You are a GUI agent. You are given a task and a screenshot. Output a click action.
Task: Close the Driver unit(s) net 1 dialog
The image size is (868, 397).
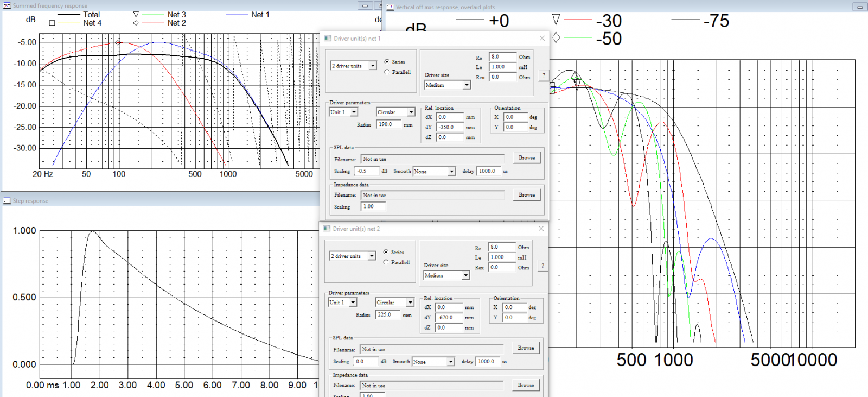click(542, 38)
